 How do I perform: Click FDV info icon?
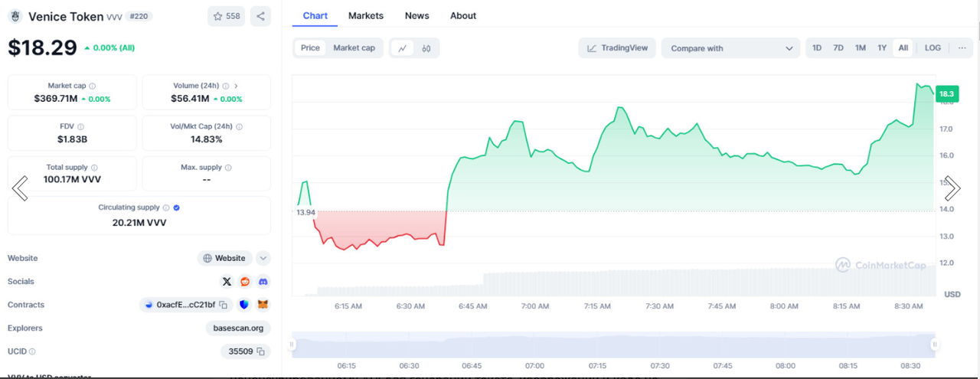[80, 127]
